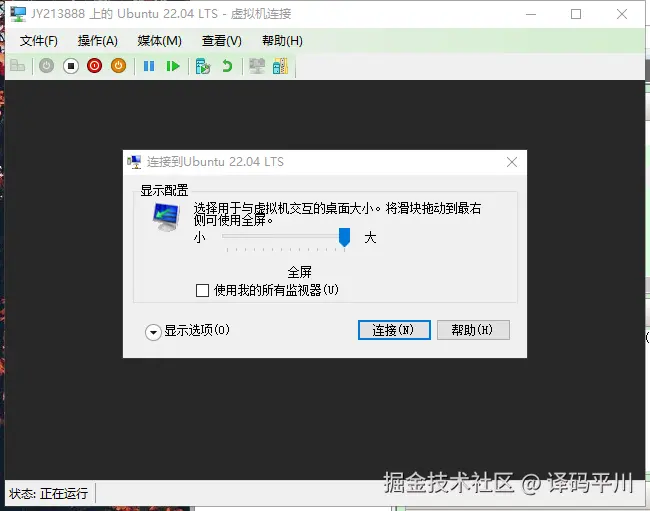Click the Share/USB devices toolbar icon

(281, 66)
